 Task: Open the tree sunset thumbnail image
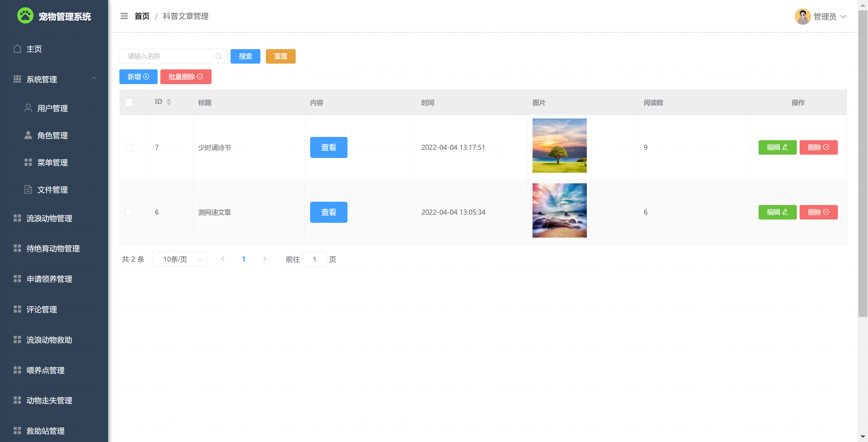point(559,146)
